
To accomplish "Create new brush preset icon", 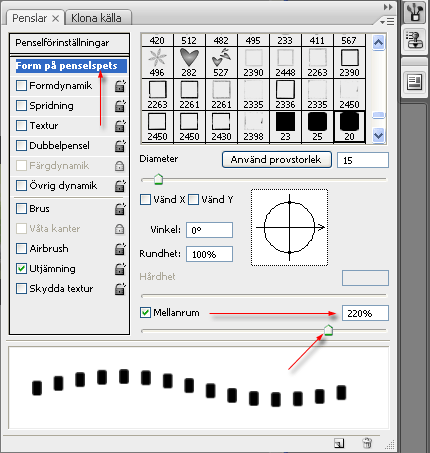I will point(339,443).
